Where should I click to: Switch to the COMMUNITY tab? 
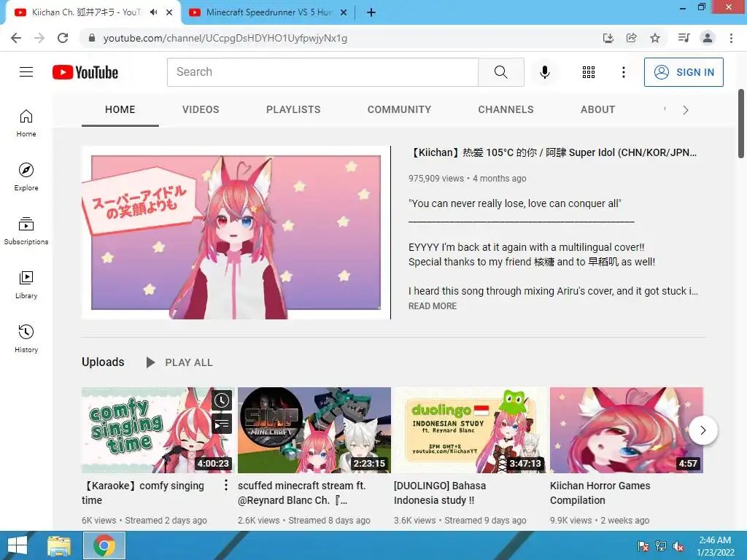(399, 109)
